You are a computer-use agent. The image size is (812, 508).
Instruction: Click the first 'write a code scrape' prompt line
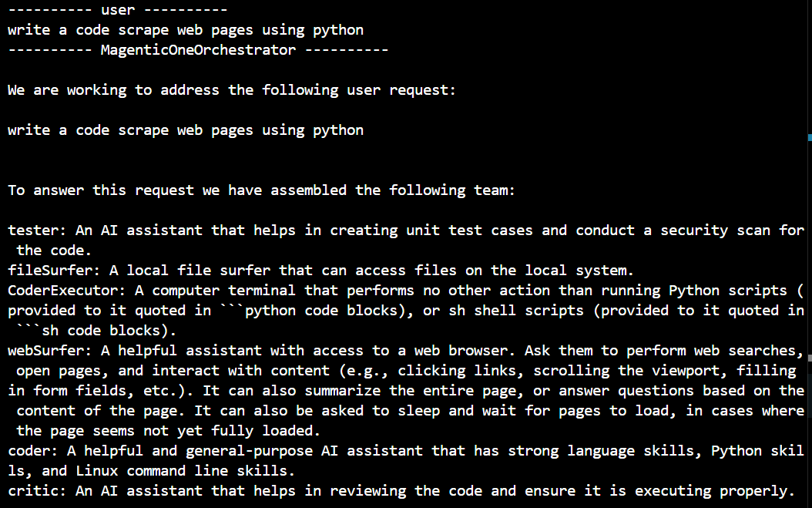pos(186,31)
